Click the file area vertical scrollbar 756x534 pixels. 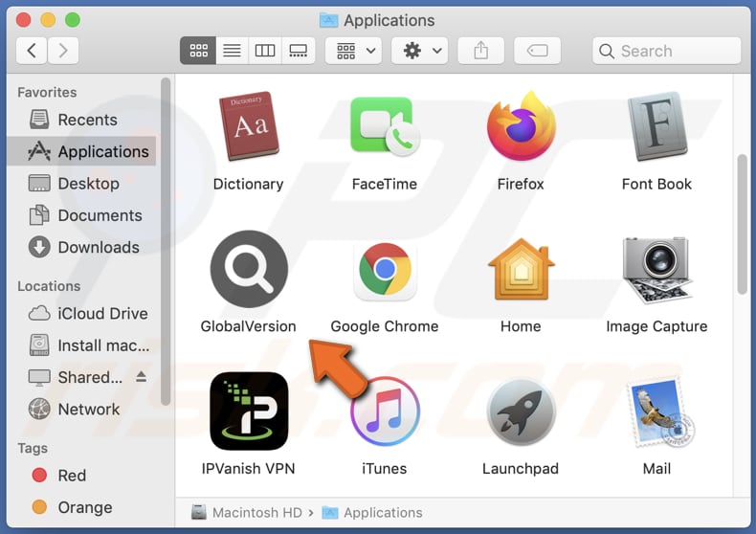[x=742, y=224]
